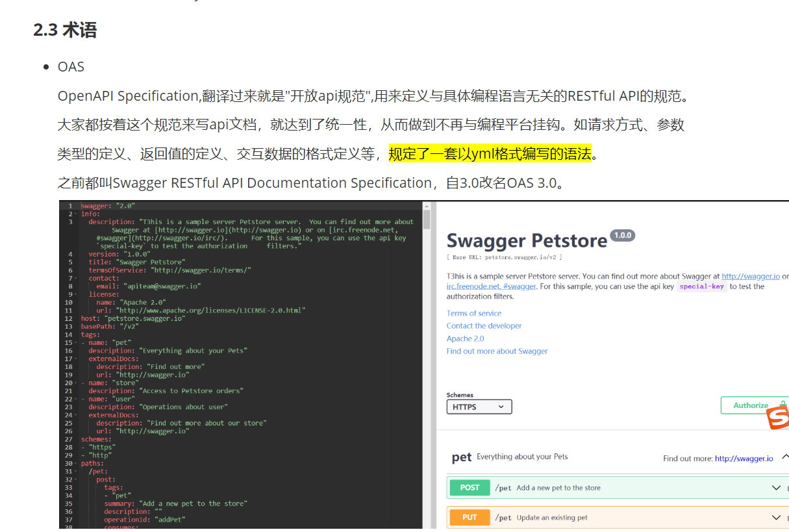Click the orange PUT method button

coord(470,518)
